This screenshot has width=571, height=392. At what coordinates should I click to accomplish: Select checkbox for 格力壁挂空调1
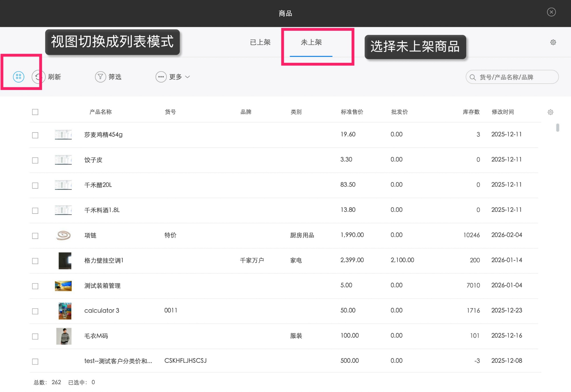click(x=35, y=261)
